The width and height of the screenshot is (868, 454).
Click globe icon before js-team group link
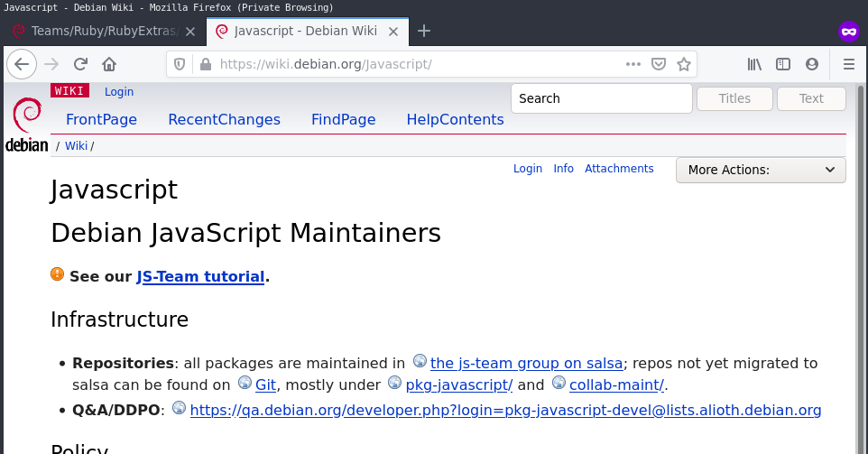coord(420,361)
